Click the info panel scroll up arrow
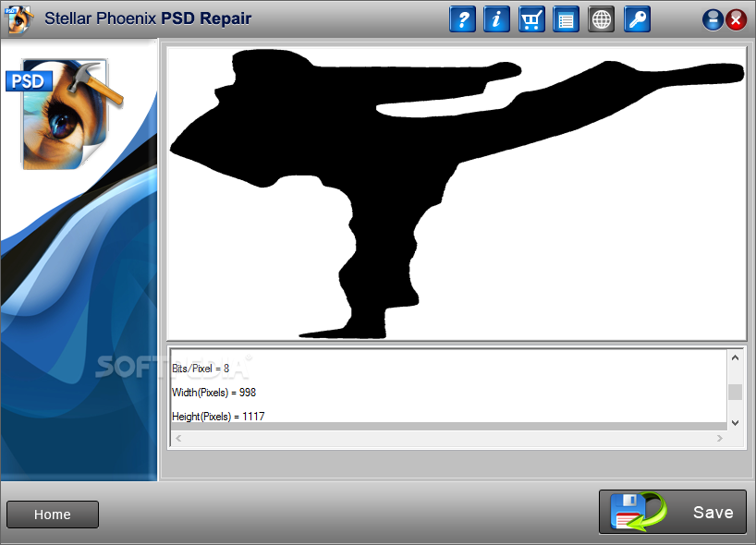This screenshot has height=545, width=756. (x=735, y=357)
